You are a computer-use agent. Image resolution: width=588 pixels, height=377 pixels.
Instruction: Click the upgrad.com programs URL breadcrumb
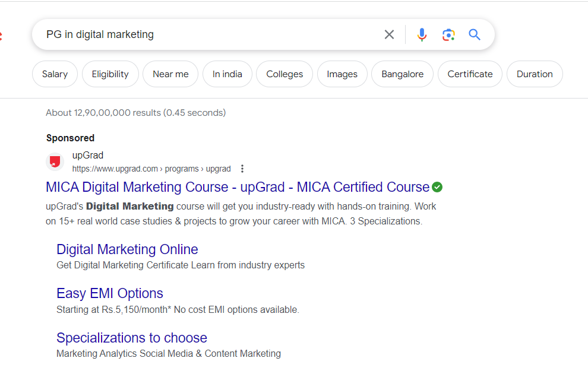click(x=151, y=169)
